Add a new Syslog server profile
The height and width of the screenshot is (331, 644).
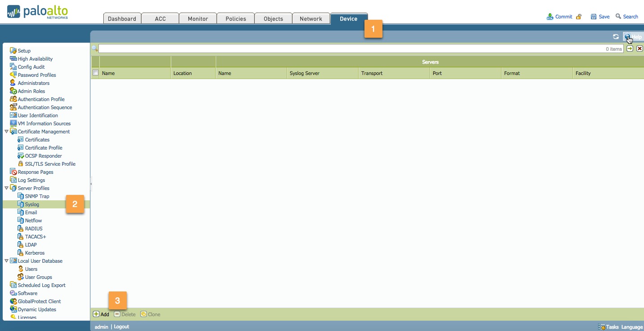coord(101,314)
